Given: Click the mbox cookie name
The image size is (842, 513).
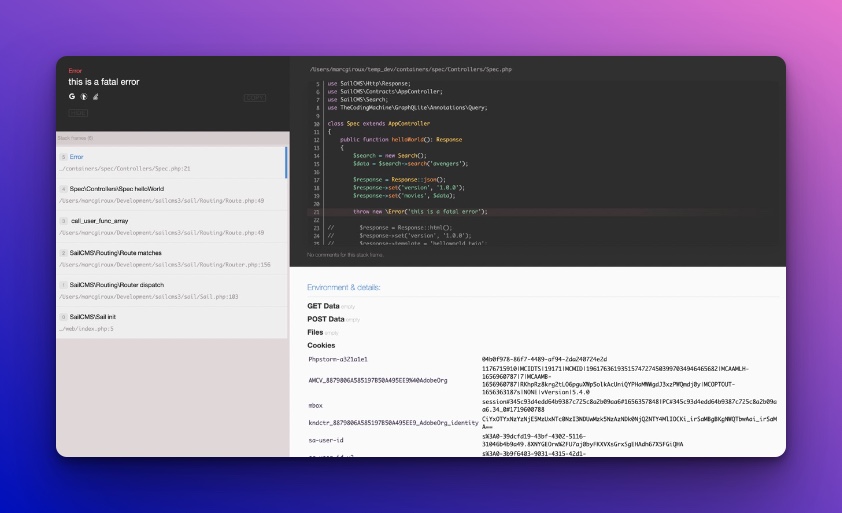Looking at the screenshot, I should 316,405.
